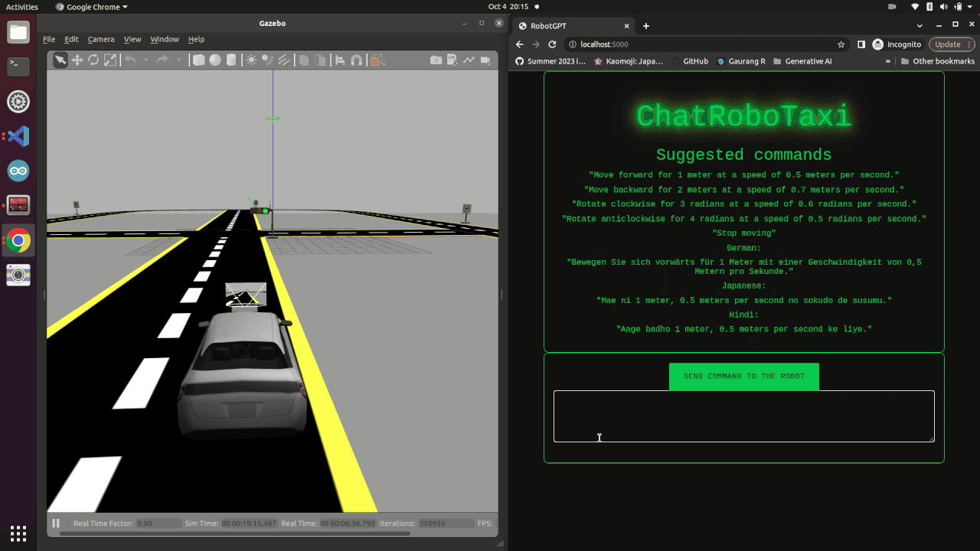The width and height of the screenshot is (980, 551).
Task: Click the record video icon in Gazebo
Action: point(485,60)
